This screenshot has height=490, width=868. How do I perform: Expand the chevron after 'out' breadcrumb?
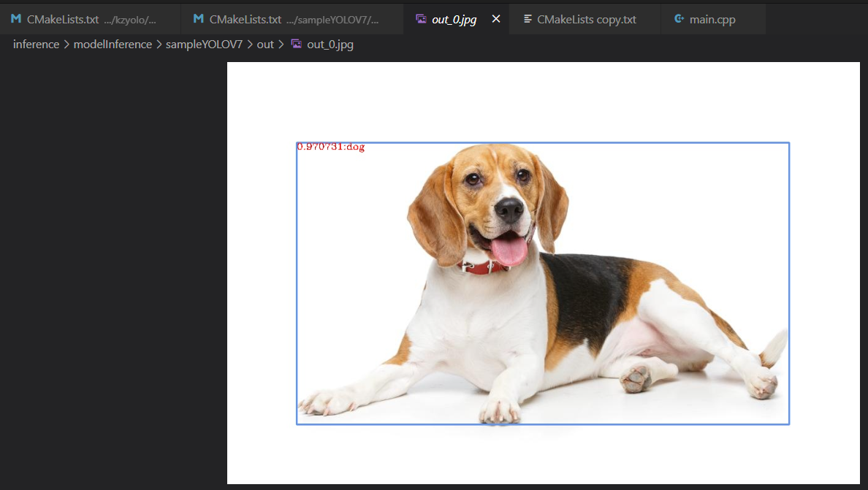(x=281, y=45)
